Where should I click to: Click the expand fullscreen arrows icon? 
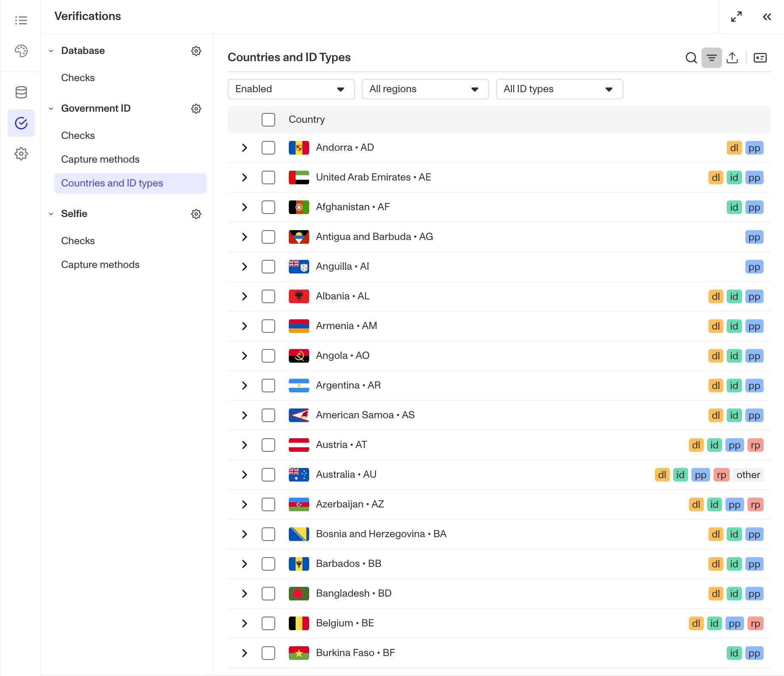[736, 17]
